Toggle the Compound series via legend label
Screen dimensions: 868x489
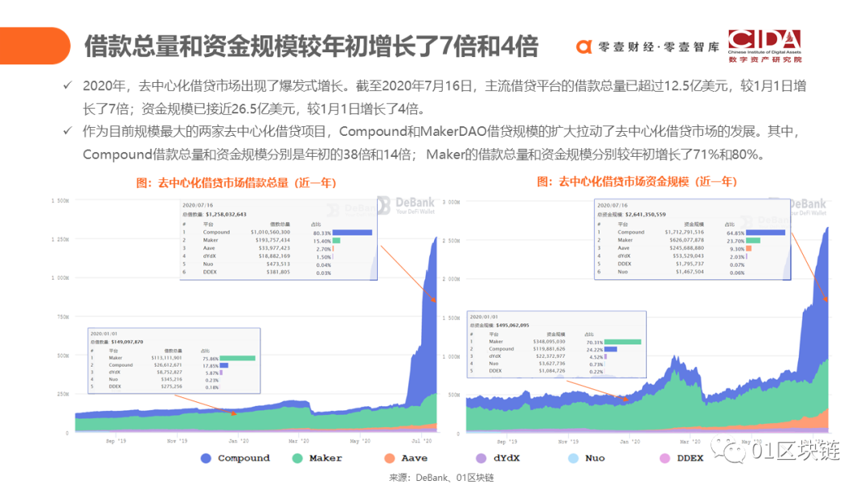click(x=244, y=458)
